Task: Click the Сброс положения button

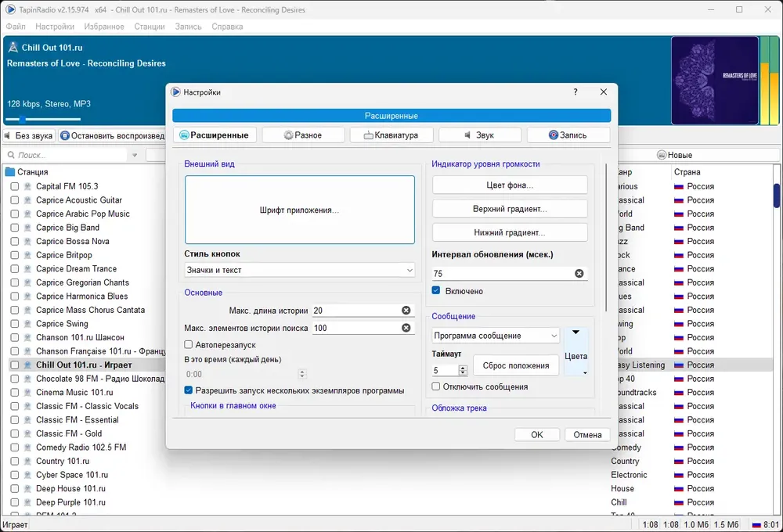Action: click(x=515, y=365)
